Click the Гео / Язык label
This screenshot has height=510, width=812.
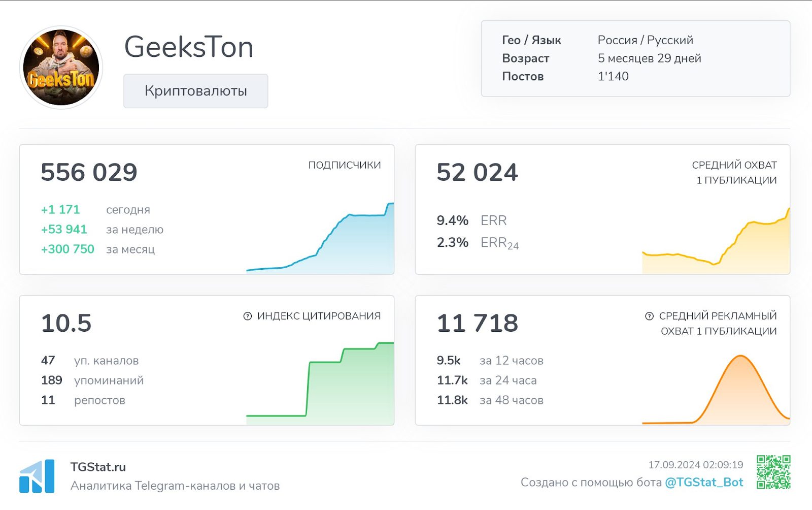pos(531,40)
